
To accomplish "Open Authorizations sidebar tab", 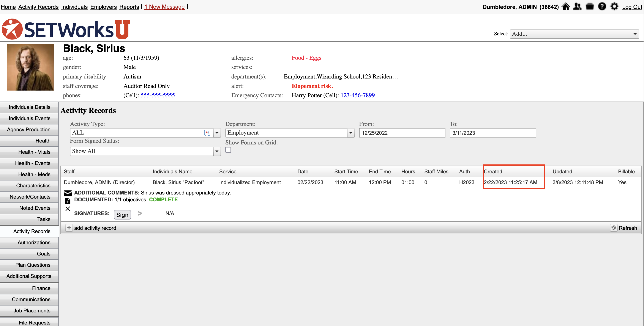I will (x=29, y=243).
